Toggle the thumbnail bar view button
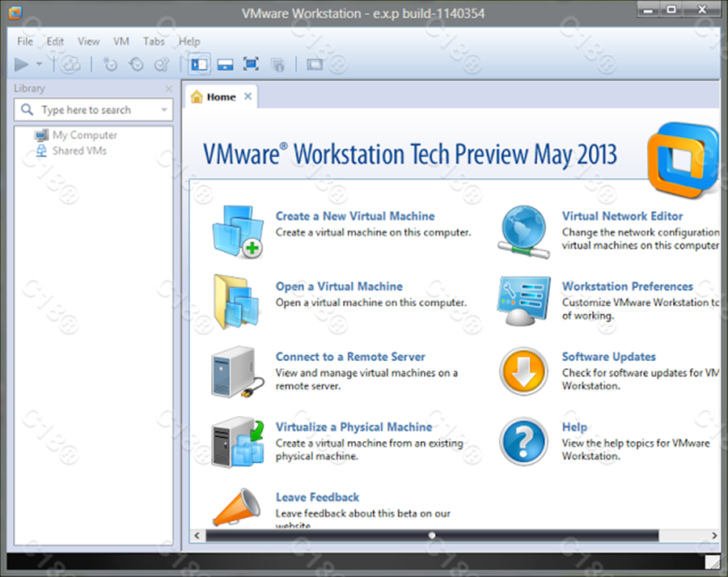 click(x=225, y=64)
